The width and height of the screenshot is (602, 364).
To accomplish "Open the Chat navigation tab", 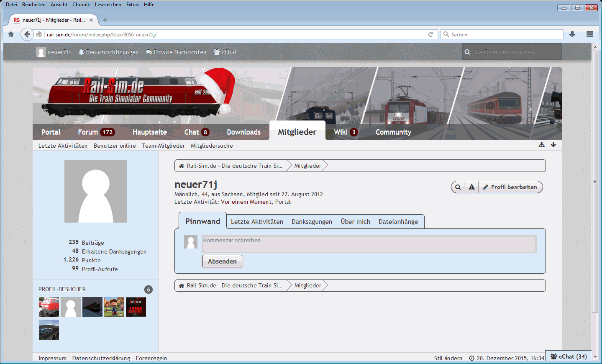I will tap(197, 132).
